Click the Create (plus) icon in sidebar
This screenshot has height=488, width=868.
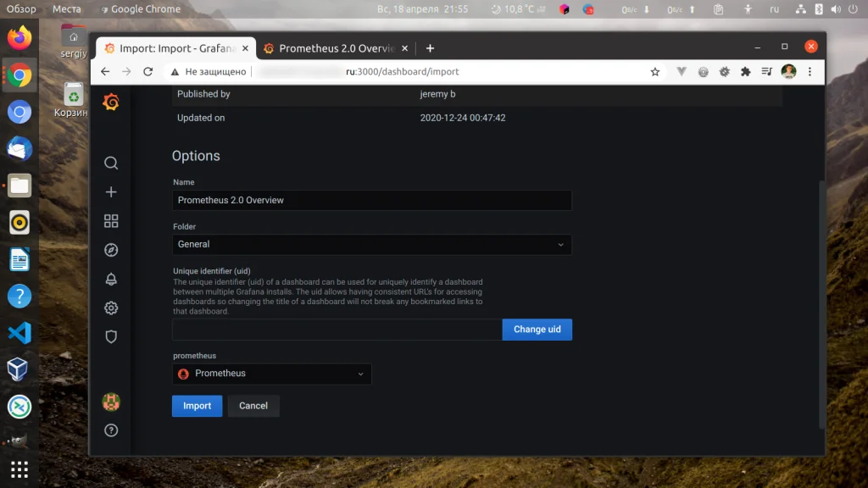tap(111, 191)
